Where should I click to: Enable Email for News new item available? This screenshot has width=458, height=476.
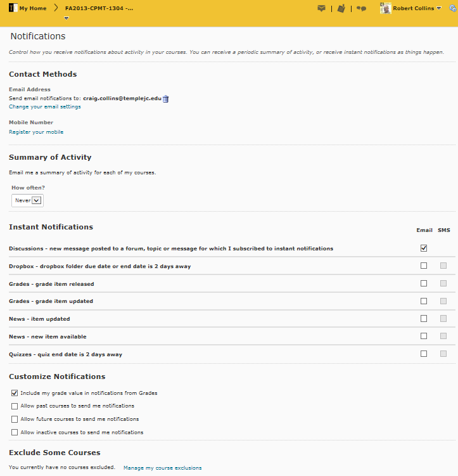(424, 336)
